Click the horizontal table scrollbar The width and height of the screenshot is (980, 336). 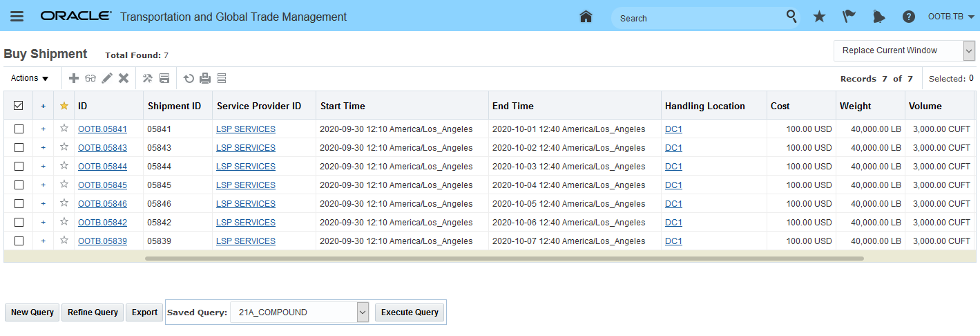click(504, 259)
